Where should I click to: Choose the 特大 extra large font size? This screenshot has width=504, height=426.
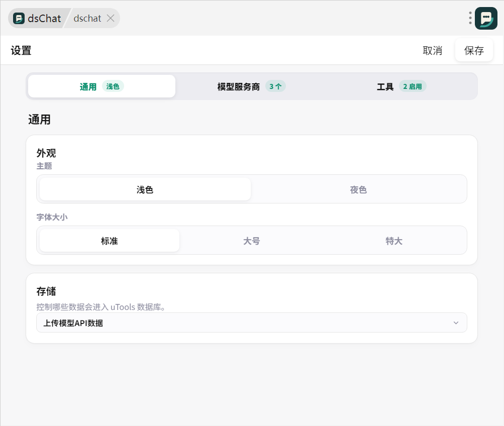pyautogui.click(x=394, y=241)
